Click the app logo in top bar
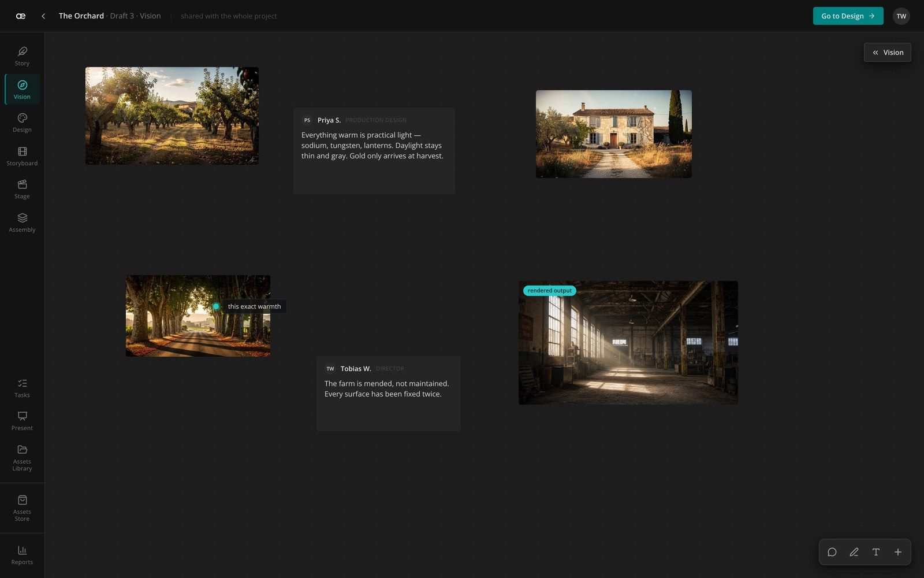The height and width of the screenshot is (578, 924). coord(21,16)
